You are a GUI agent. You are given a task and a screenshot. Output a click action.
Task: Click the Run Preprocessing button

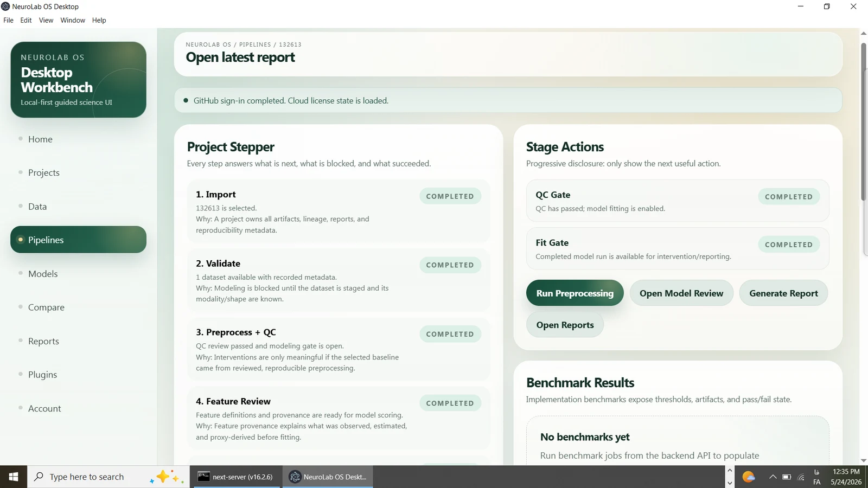click(575, 293)
